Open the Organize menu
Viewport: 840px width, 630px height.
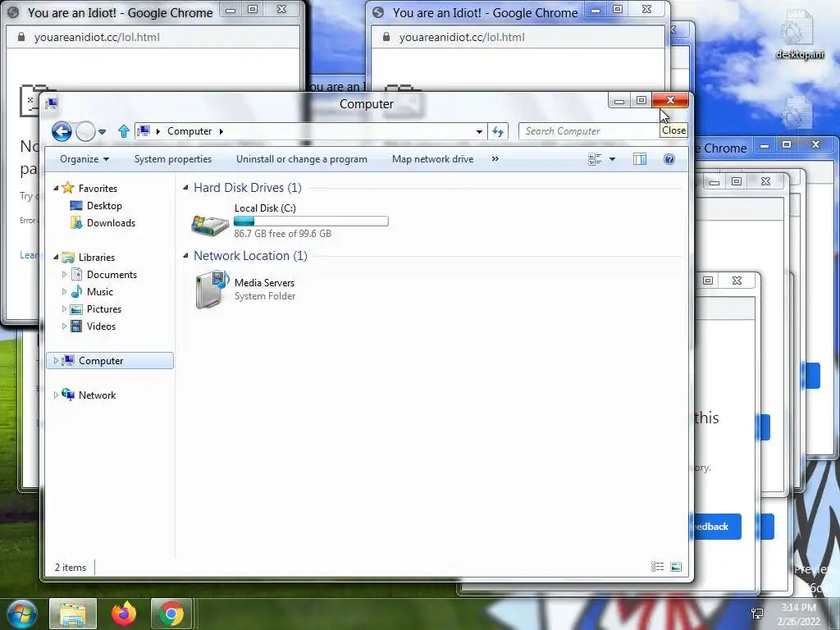84,159
